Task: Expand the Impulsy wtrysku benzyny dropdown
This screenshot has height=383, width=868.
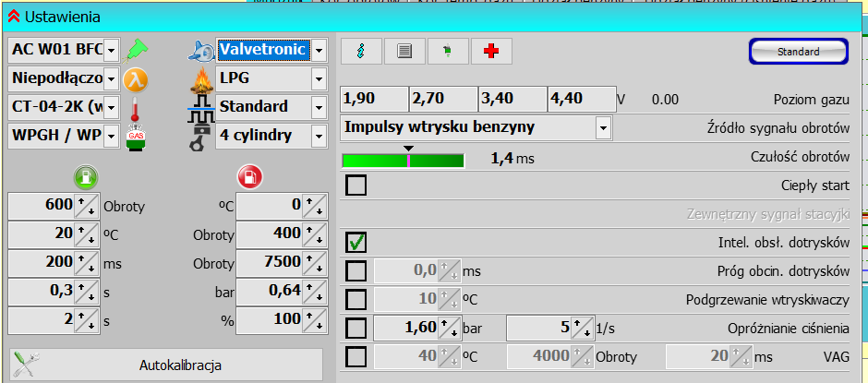Action: click(603, 127)
